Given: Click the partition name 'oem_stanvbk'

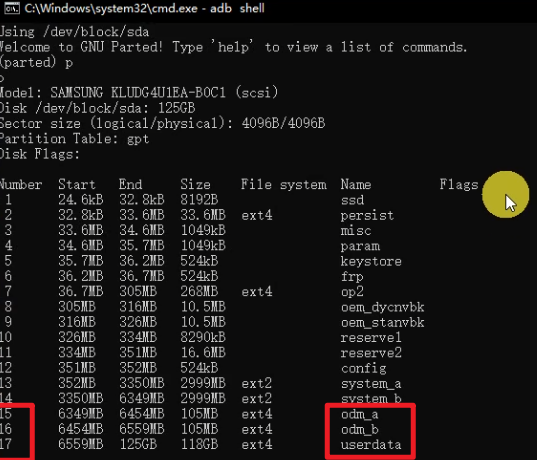Looking at the screenshot, I should point(383,323).
